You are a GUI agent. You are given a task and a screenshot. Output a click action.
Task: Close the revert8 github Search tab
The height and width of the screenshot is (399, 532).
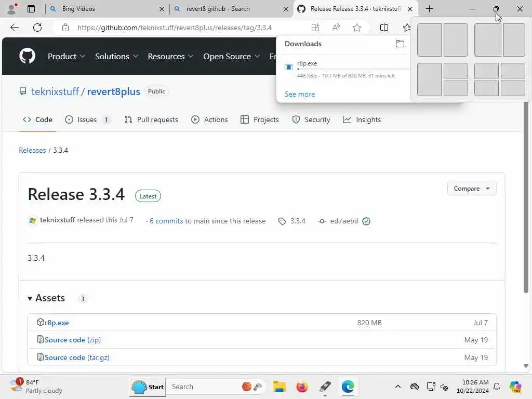pos(286,9)
